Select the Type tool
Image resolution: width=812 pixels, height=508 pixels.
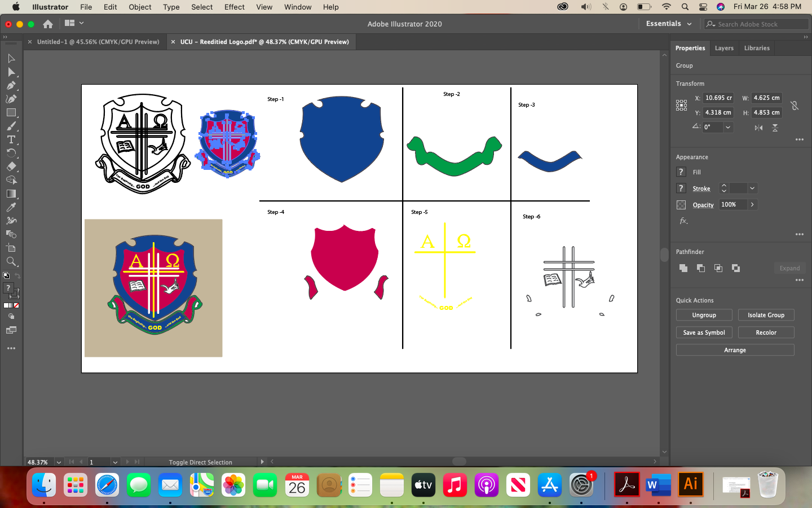(x=11, y=140)
